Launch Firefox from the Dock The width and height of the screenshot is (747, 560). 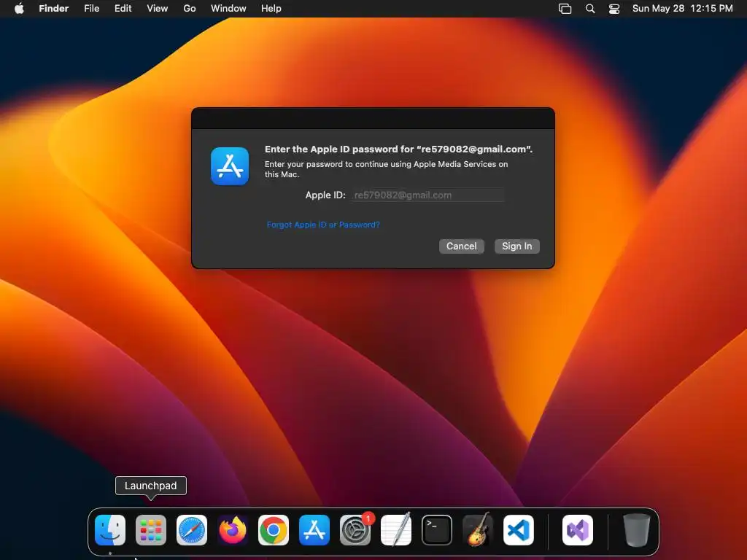pyautogui.click(x=233, y=530)
